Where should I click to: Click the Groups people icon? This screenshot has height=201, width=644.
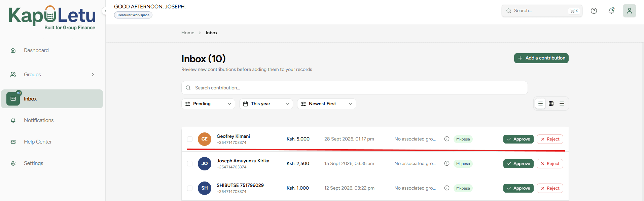(x=13, y=75)
